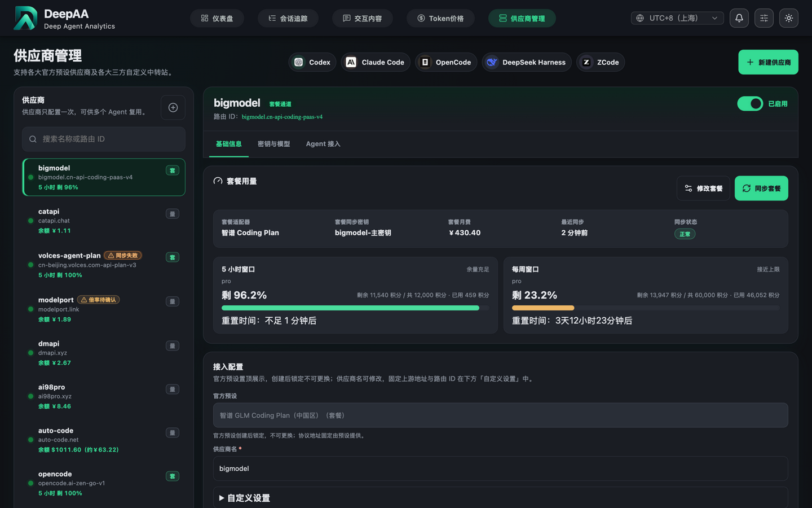Click the Codex agent icon

point(299,62)
